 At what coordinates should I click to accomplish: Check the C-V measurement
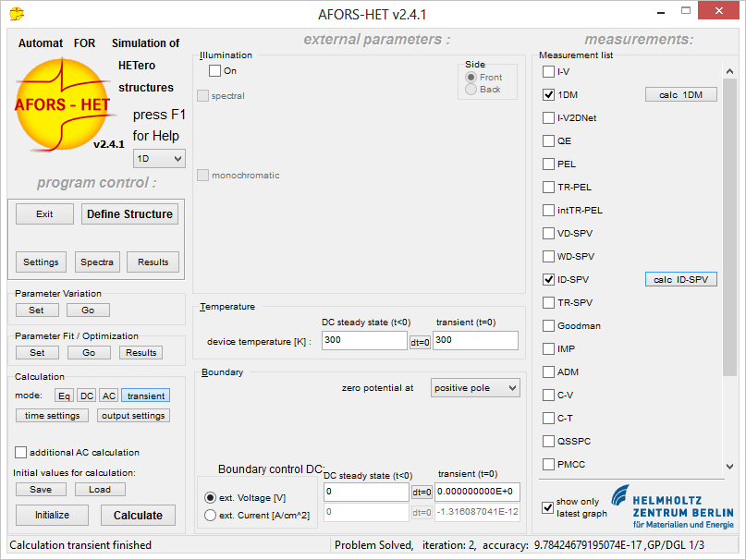click(x=548, y=395)
